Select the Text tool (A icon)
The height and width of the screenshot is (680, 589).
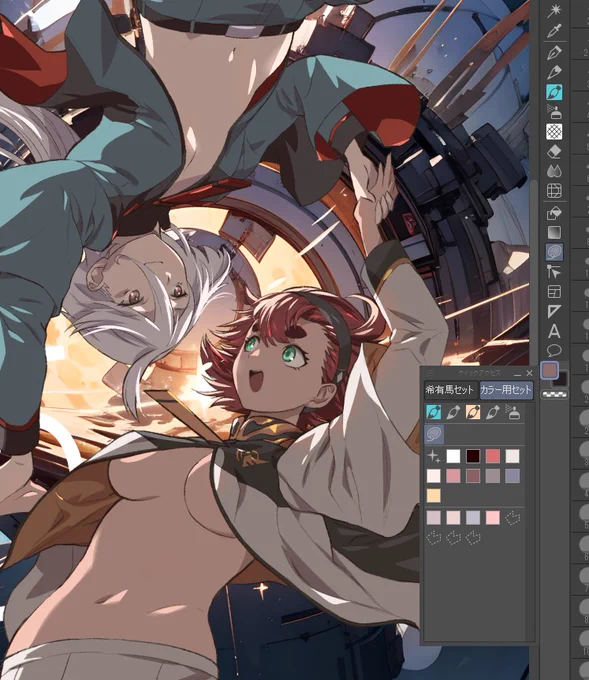554,331
